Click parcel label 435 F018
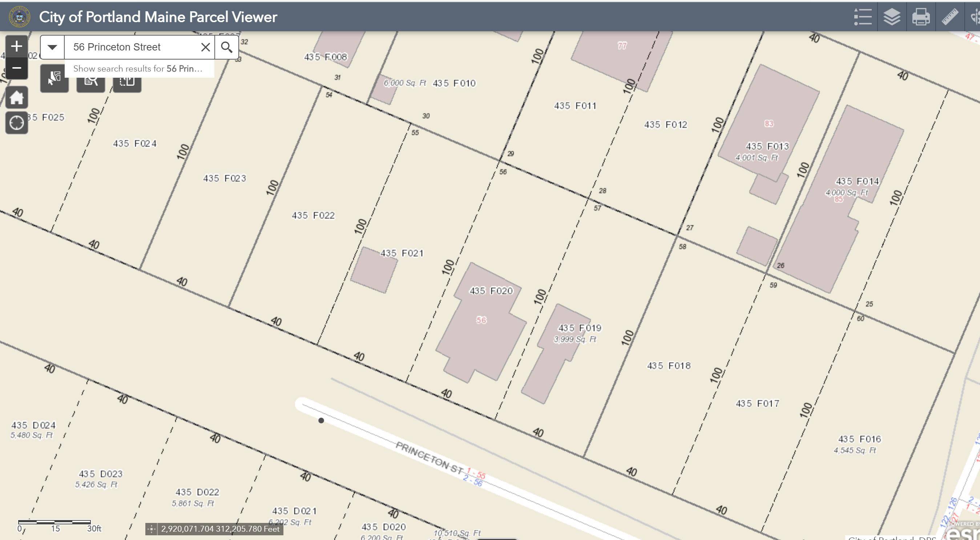The width and height of the screenshot is (980, 540). (669, 366)
